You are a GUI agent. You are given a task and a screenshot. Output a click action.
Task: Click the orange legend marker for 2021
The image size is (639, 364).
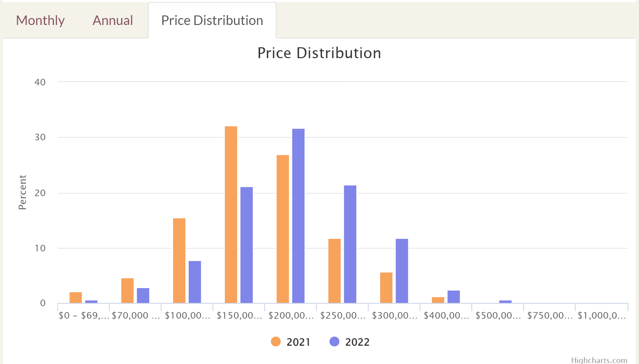(x=275, y=342)
